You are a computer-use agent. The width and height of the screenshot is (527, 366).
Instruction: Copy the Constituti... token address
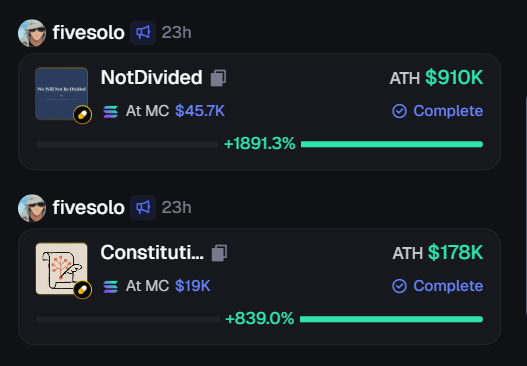point(219,253)
